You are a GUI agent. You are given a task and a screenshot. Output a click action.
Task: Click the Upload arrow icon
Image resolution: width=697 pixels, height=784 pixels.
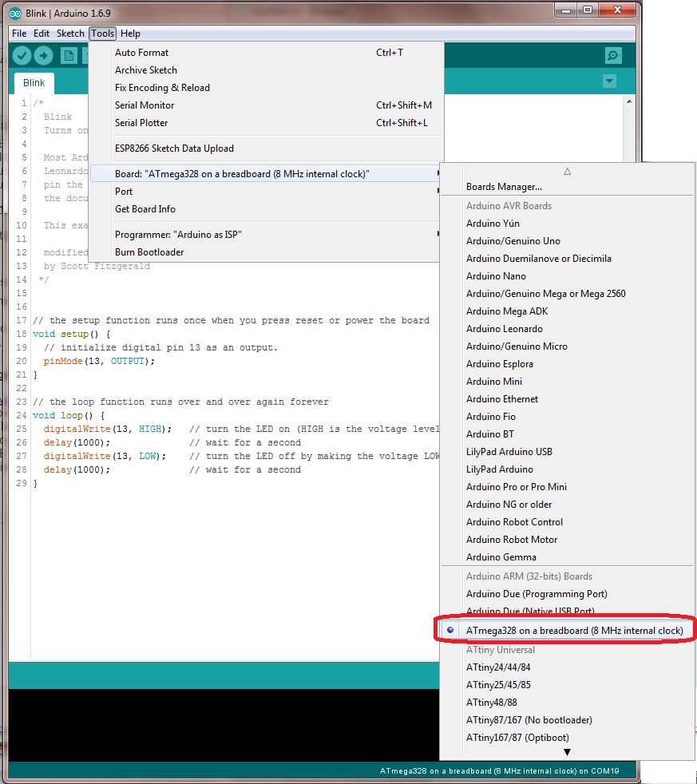43,56
